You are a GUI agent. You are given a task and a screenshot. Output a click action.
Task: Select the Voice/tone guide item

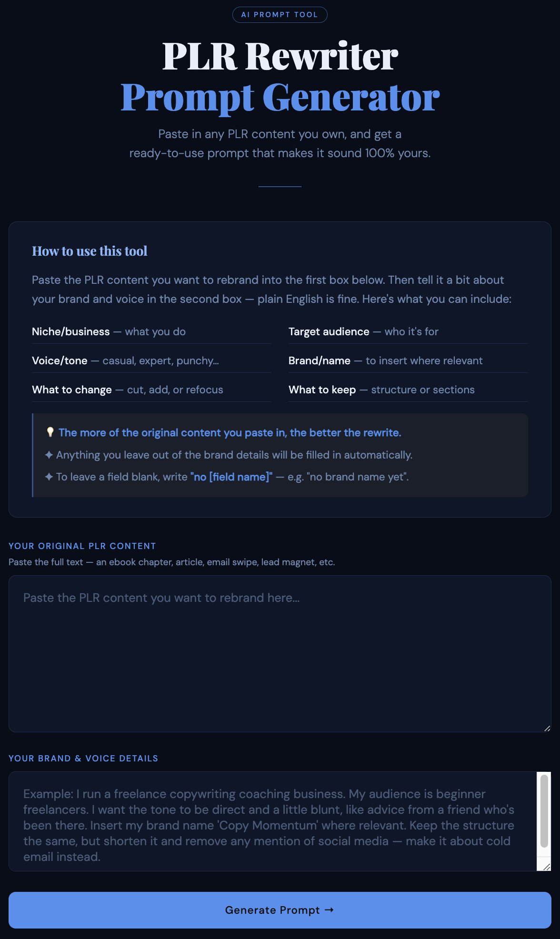(151, 360)
